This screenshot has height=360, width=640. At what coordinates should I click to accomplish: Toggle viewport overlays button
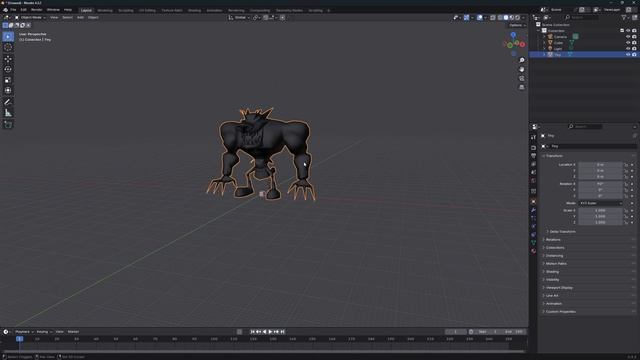[x=480, y=18]
